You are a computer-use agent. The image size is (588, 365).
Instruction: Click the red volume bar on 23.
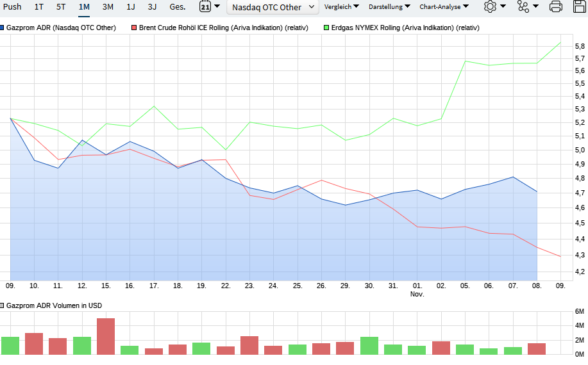pyautogui.click(x=249, y=345)
